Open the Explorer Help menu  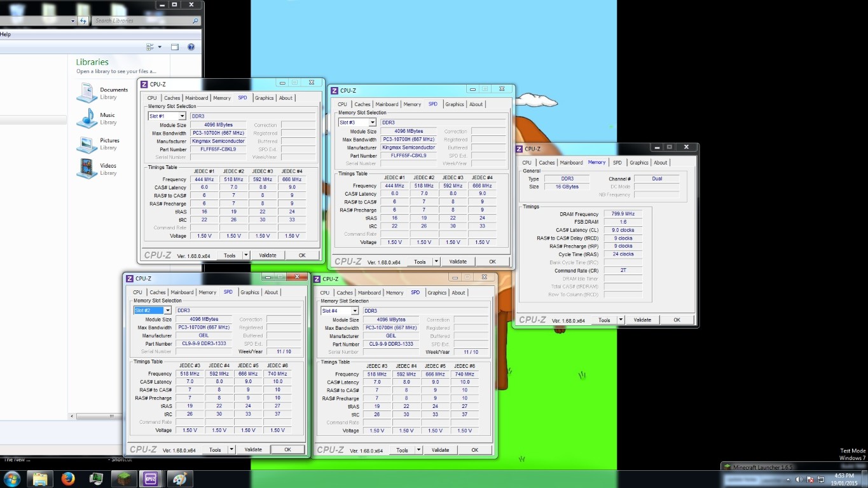[6, 34]
